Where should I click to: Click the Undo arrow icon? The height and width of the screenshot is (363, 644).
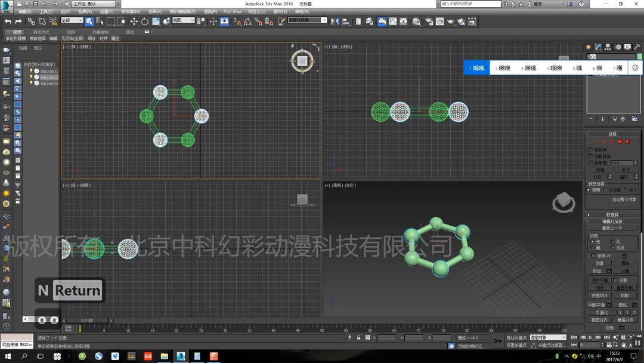click(9, 21)
